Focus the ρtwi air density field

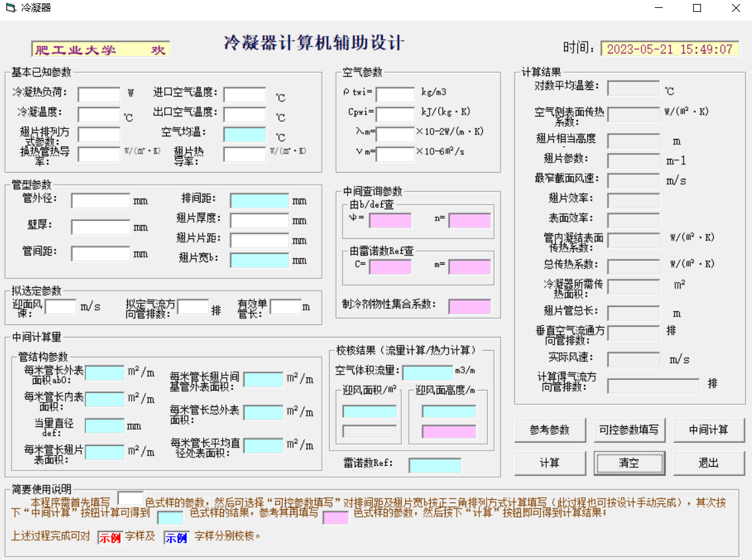[395, 94]
